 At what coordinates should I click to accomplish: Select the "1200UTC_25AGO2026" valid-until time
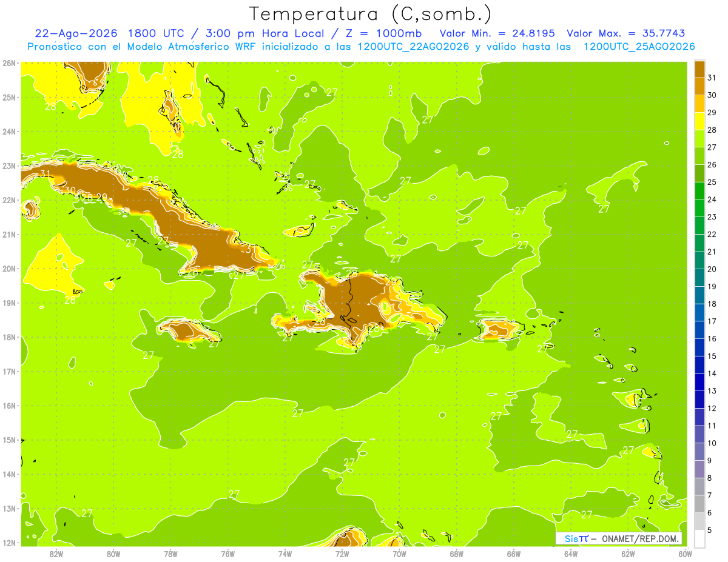click(639, 47)
